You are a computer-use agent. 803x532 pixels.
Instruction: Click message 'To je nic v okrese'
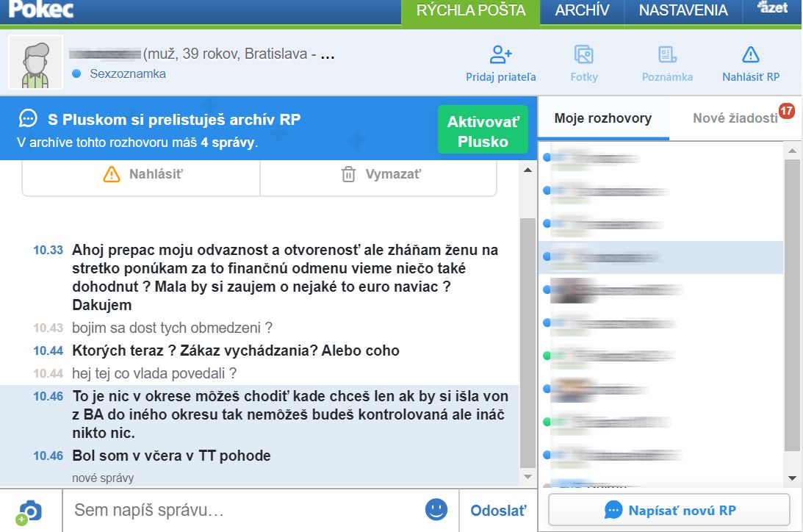tap(290, 414)
